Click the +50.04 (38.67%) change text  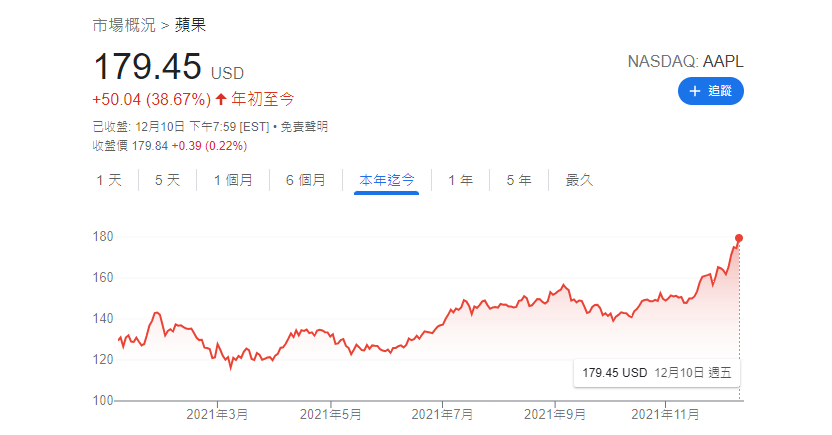(x=151, y=99)
